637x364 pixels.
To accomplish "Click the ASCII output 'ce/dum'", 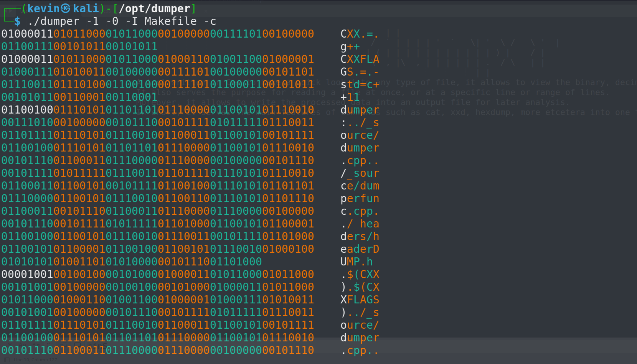I will point(360,186).
